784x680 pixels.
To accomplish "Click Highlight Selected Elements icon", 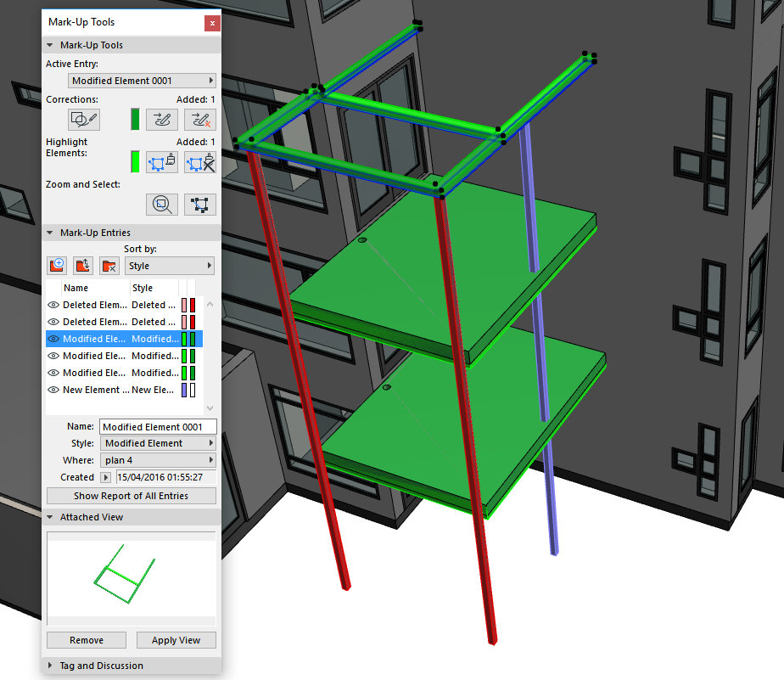I will (x=161, y=162).
